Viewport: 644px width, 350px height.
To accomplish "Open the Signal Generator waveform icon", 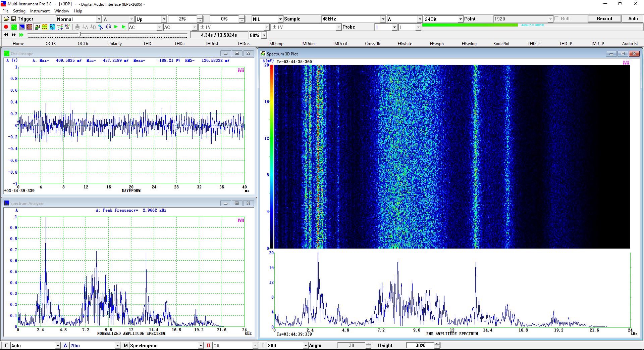I will tap(45, 27).
